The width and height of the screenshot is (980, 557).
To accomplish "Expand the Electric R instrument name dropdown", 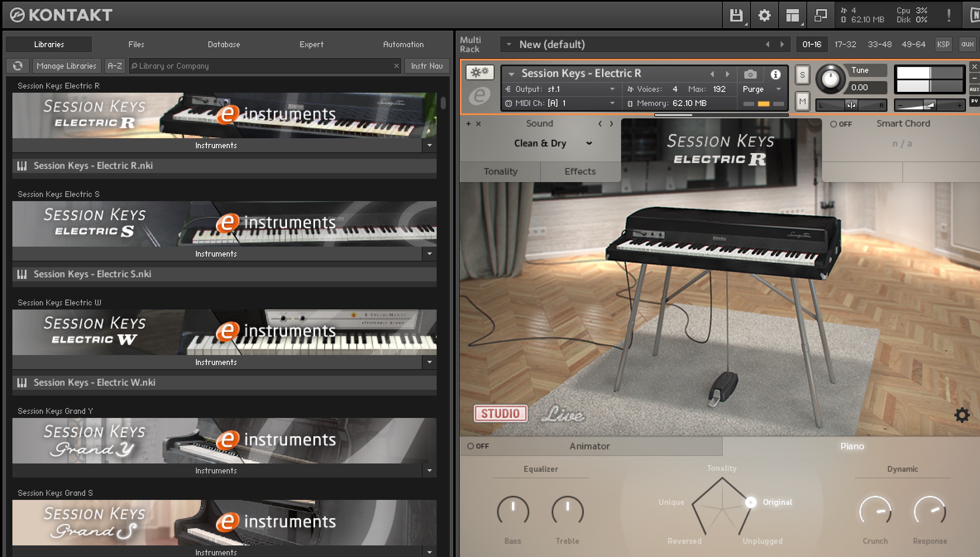I will pos(512,74).
